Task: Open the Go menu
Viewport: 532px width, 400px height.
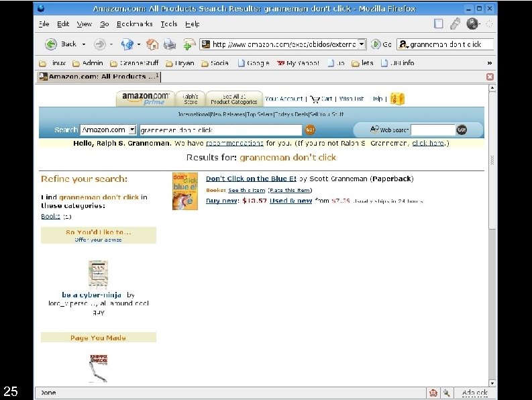Action: (x=104, y=24)
